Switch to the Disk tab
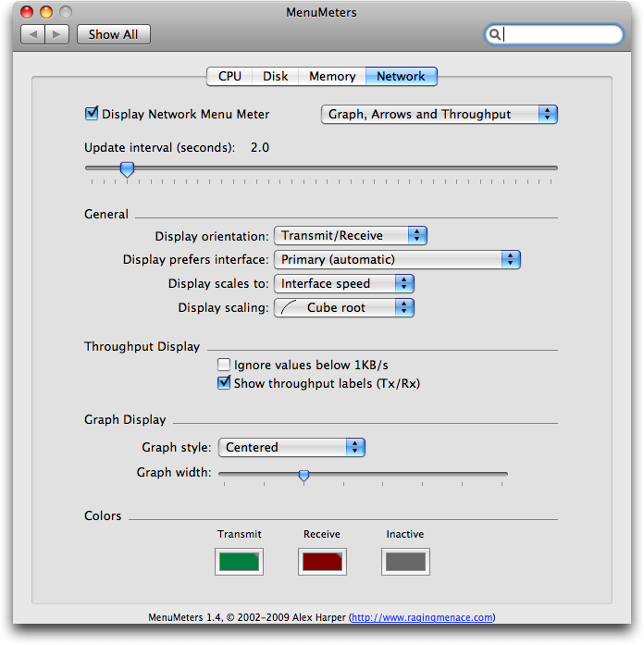Viewport: 644px width, 645px height. [x=275, y=77]
